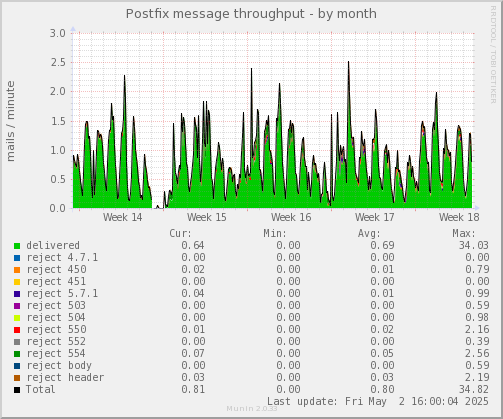
Task: Click the 'mails / minute' axis label
Action: (10, 121)
